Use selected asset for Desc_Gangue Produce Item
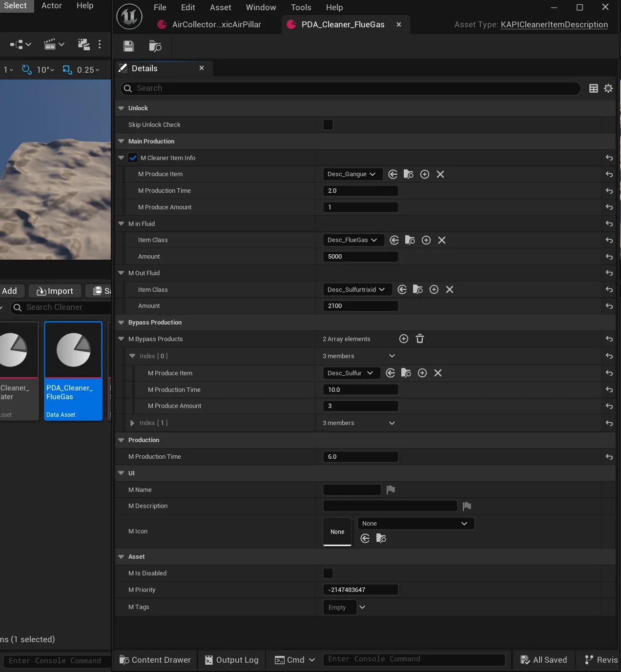The width and height of the screenshot is (621, 672). click(x=393, y=174)
